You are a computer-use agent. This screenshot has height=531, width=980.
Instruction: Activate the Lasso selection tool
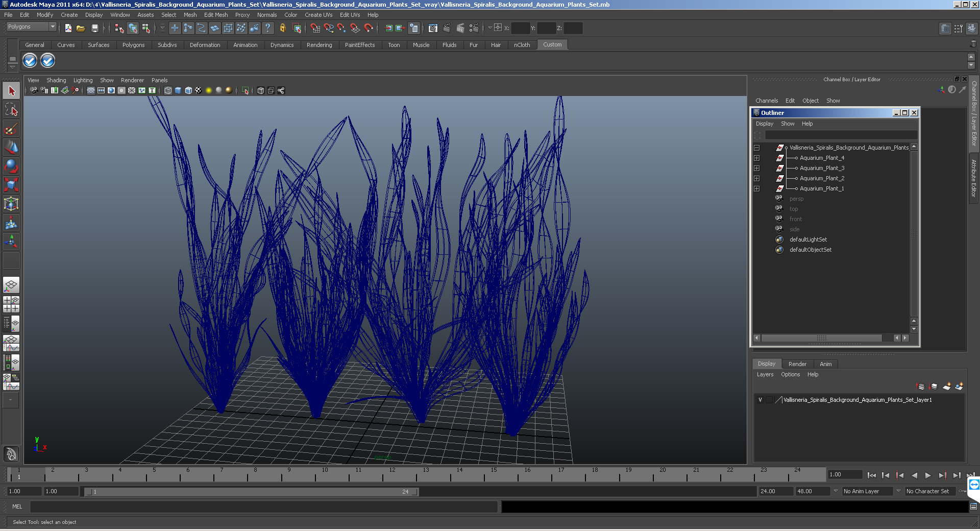coord(11,110)
